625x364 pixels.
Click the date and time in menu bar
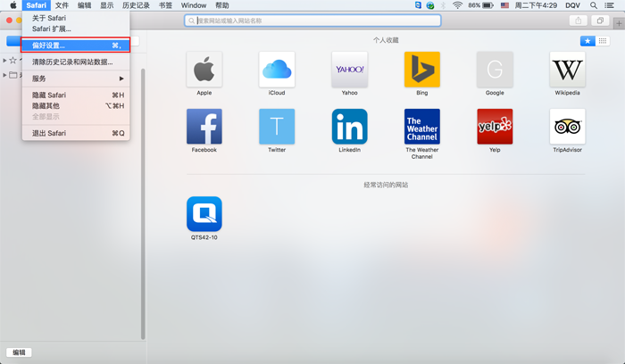[536, 5]
